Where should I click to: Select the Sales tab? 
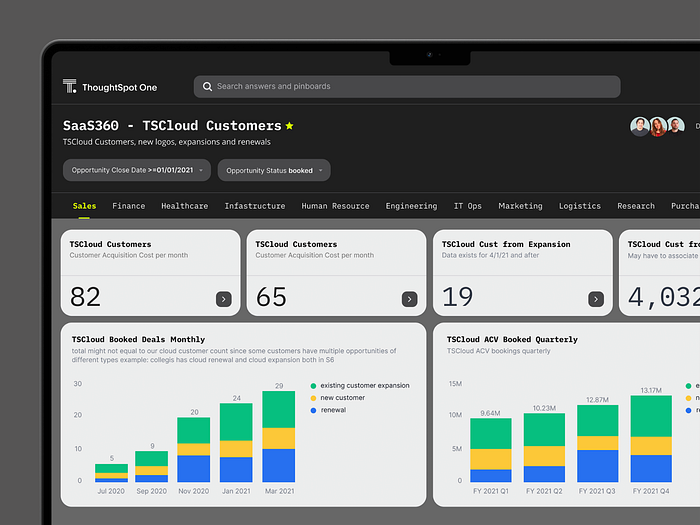[x=84, y=206]
